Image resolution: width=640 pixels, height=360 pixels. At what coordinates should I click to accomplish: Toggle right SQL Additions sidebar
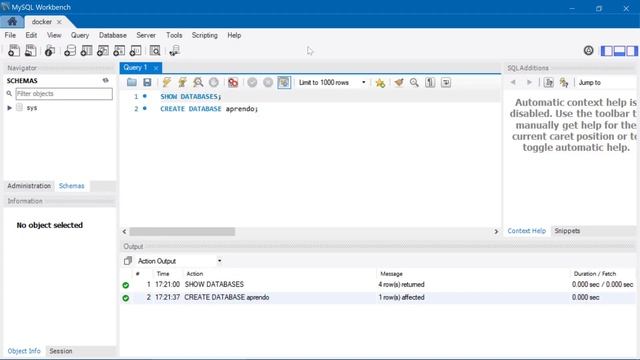click(631, 51)
